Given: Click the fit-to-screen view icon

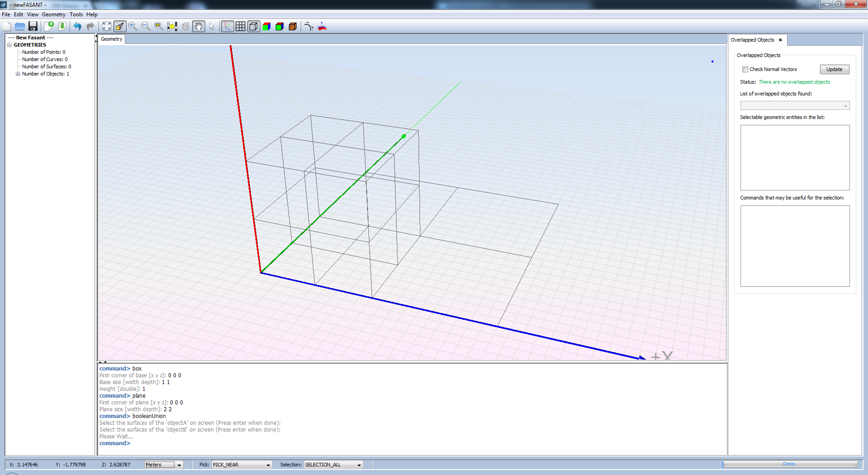Looking at the screenshot, I should point(107,26).
